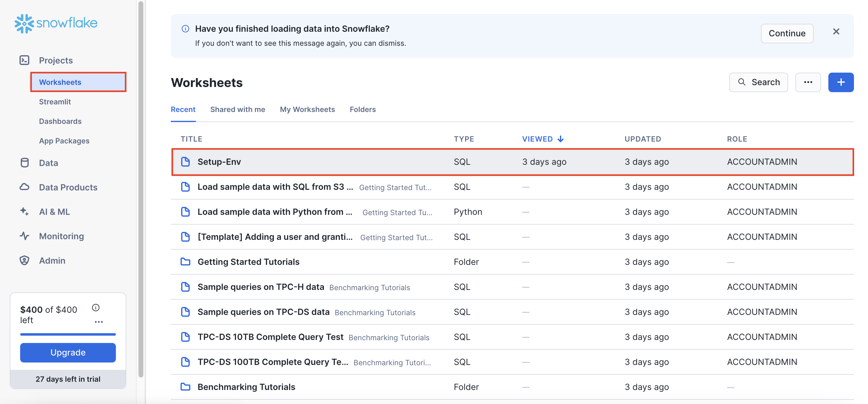Switch to the Shared with me tab
868x404 pixels.
(238, 109)
